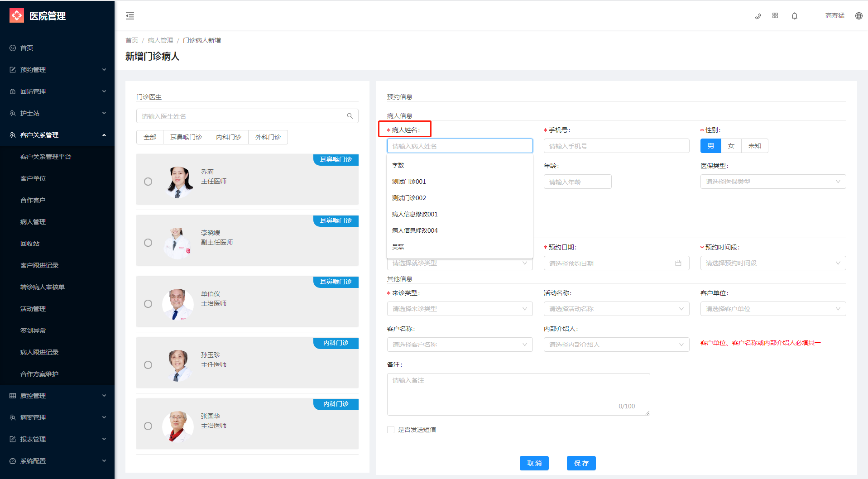Click the 请输入医生姓名 search field

(x=247, y=116)
